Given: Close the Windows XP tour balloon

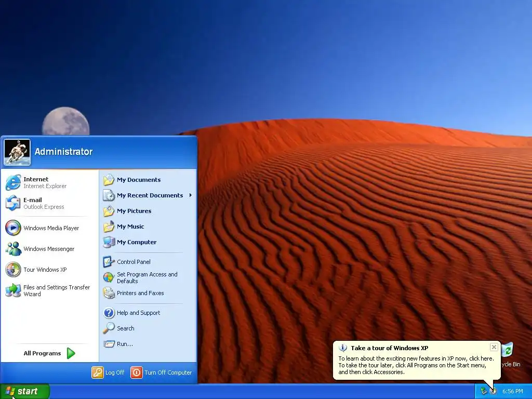Looking at the screenshot, I should tap(494, 347).
